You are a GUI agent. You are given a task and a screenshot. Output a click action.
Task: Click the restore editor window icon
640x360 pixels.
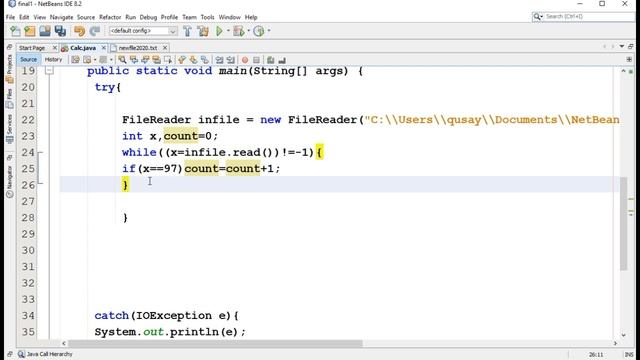pos(631,47)
